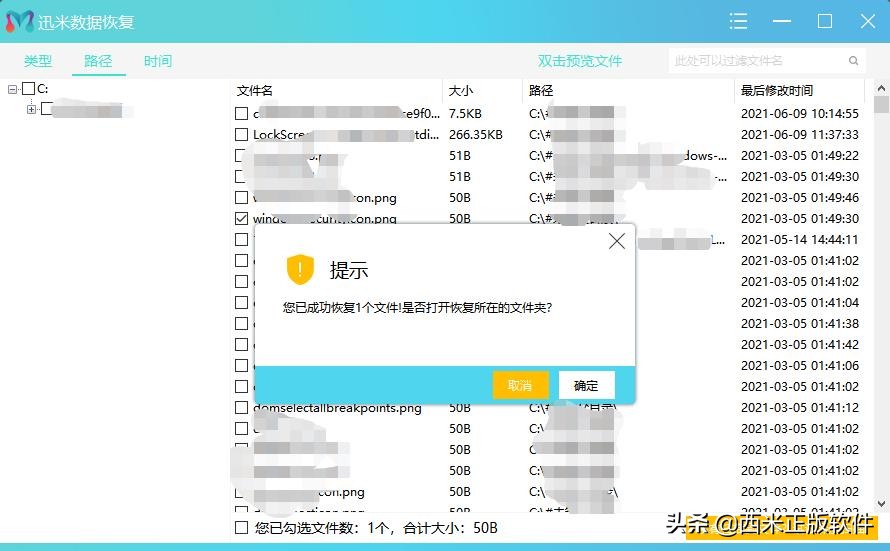Click 取消 in the dialog
The height and width of the screenshot is (551, 890).
[x=520, y=385]
